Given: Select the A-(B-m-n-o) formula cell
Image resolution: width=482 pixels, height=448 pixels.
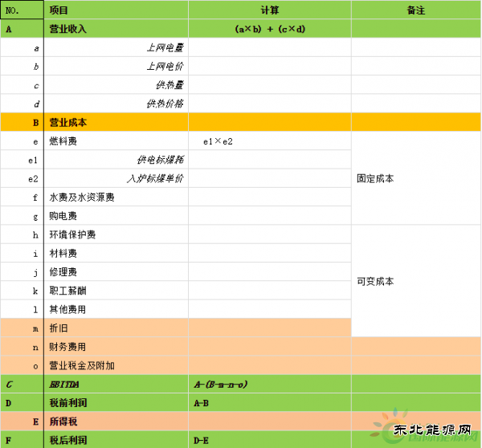Looking at the screenshot, I should 270,384.
